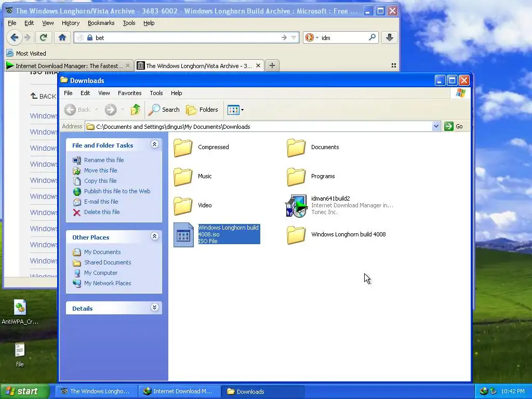
Task: Open the Documents folder
Action: [x=313, y=147]
